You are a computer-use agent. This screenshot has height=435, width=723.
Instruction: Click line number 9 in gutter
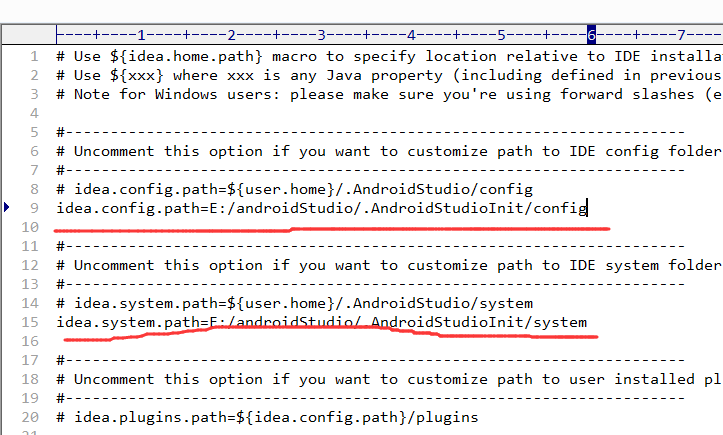35,208
